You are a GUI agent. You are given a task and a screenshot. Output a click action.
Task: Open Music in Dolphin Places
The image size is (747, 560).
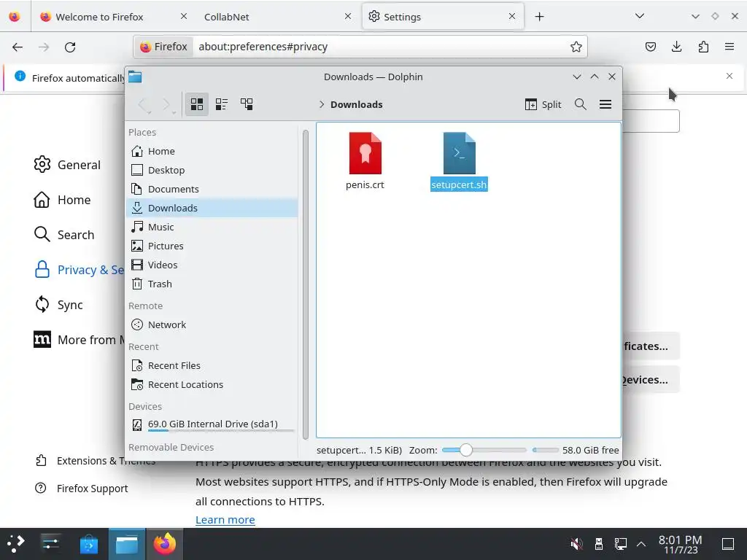pos(212,227)
